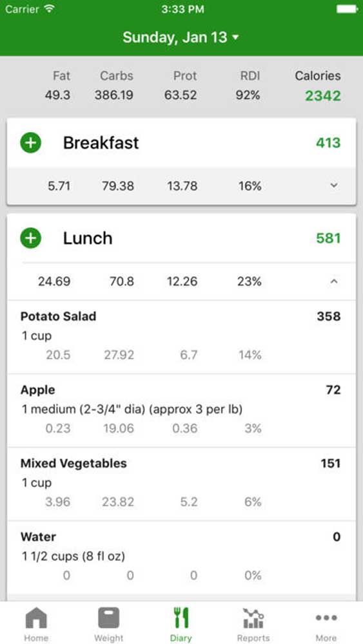Expand the Breakfast section chevron

coord(334,185)
